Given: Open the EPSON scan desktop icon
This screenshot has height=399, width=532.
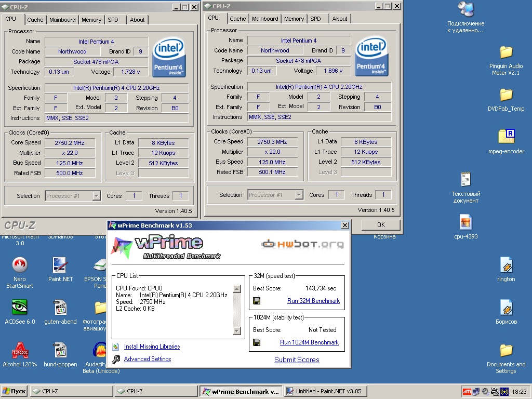Looking at the screenshot, I should [x=100, y=264].
